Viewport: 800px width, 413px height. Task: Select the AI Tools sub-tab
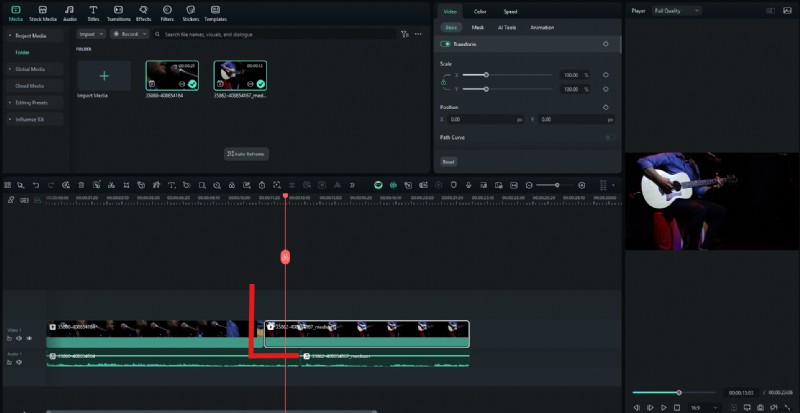point(507,28)
